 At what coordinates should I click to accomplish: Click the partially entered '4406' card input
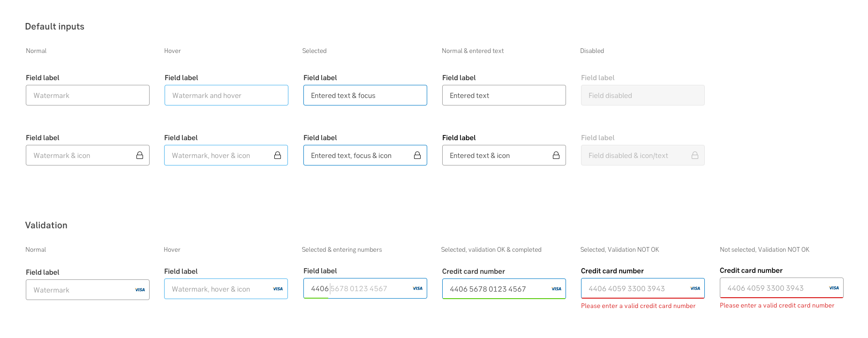pyautogui.click(x=365, y=288)
